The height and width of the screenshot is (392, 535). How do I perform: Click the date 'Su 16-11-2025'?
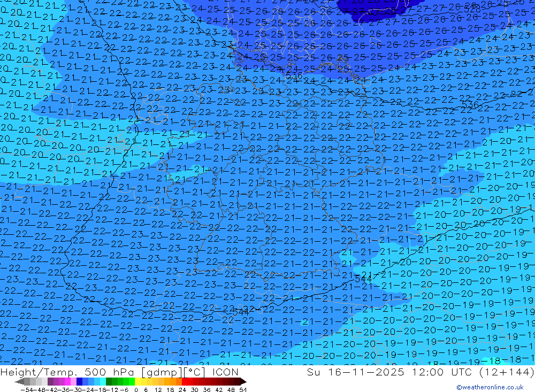click(x=356, y=372)
